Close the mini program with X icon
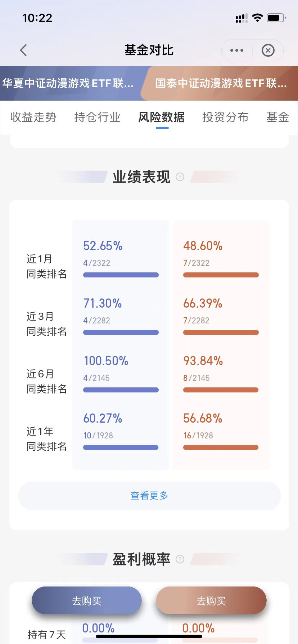Viewport: 298px width, 644px height. coord(268,50)
